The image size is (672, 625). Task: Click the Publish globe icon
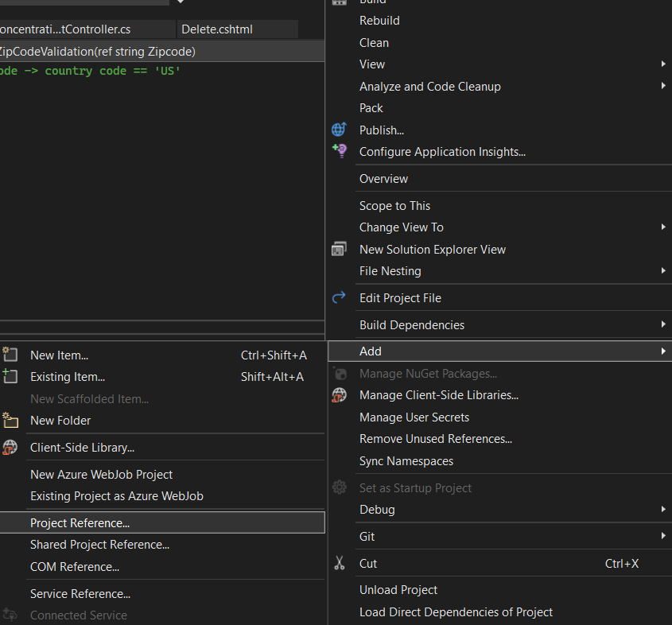340,130
